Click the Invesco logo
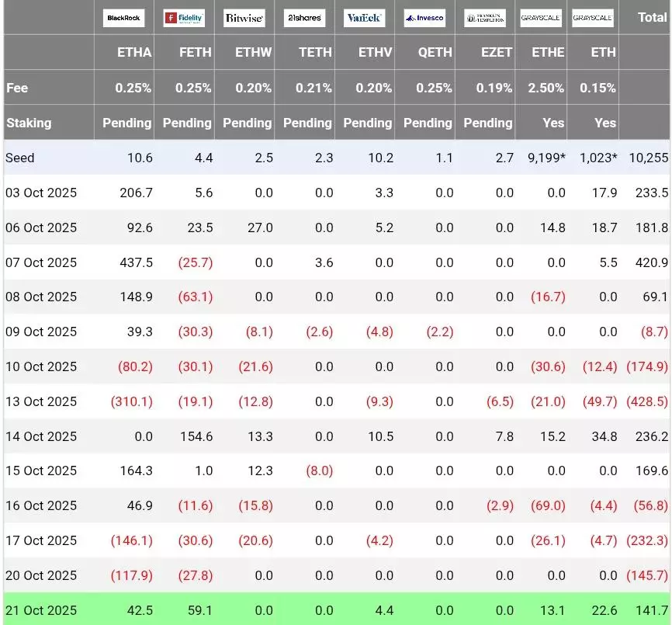 [x=424, y=18]
